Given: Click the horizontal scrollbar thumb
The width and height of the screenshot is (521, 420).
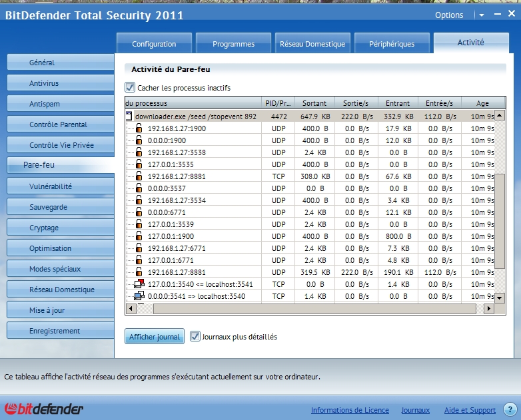Looking at the screenshot, I should pyautogui.click(x=314, y=308).
